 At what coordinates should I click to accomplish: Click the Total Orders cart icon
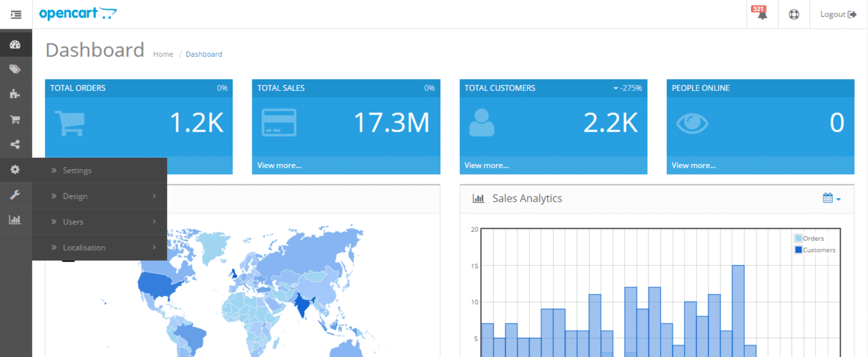coord(70,123)
